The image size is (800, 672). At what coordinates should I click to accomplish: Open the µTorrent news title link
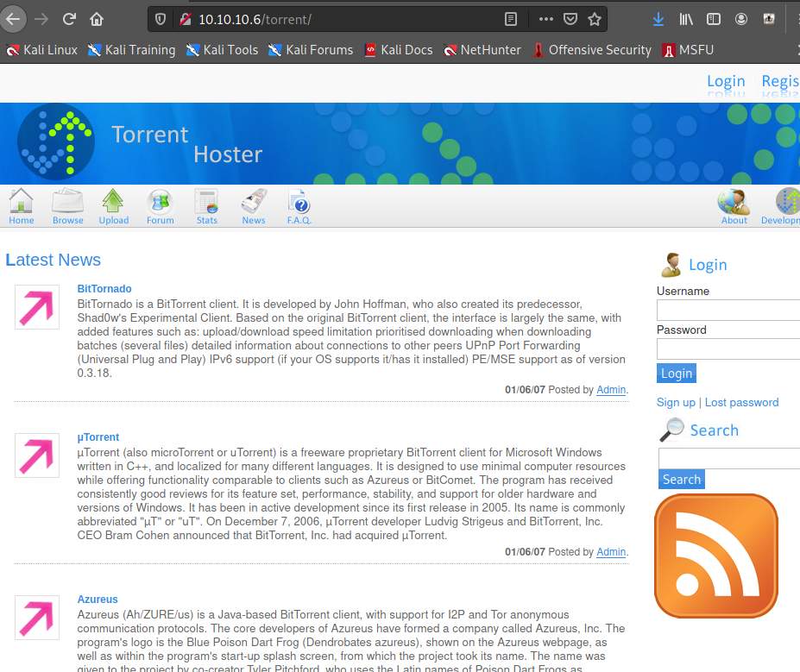pos(98,437)
